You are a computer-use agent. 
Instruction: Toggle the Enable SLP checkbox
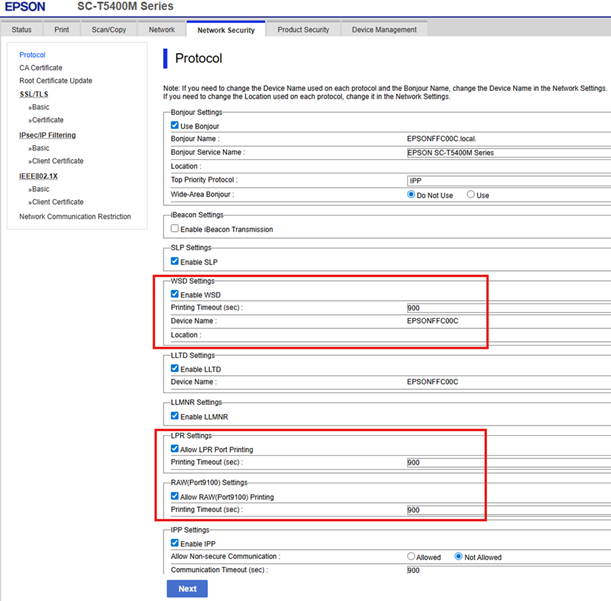[175, 261]
